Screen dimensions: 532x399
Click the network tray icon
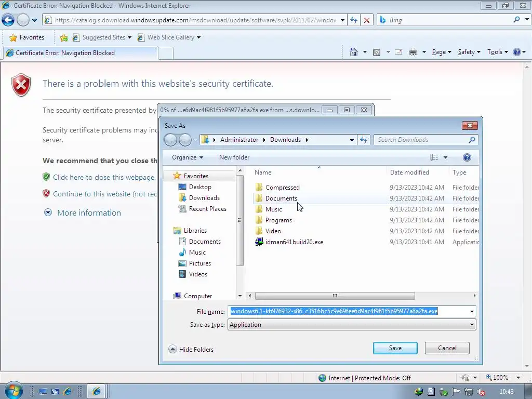[468, 392]
